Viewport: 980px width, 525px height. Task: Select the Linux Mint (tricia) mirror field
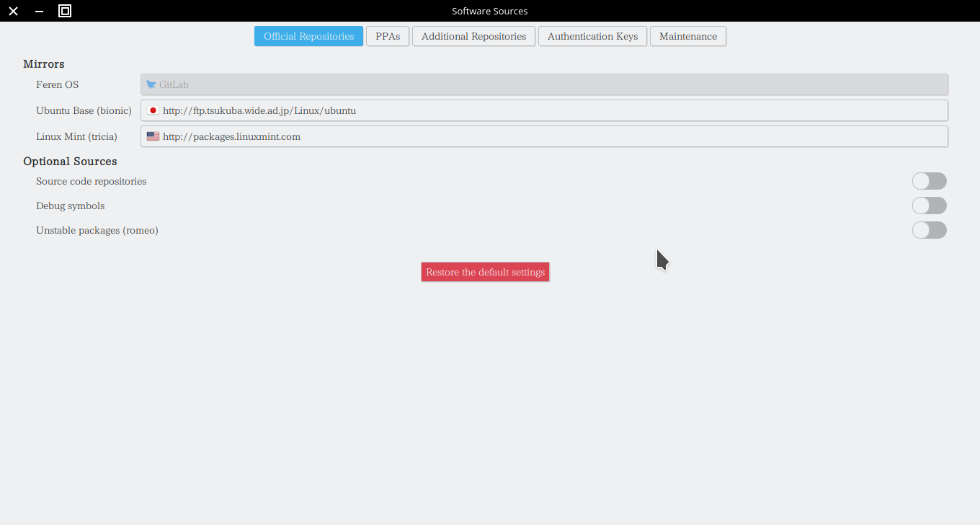544,136
